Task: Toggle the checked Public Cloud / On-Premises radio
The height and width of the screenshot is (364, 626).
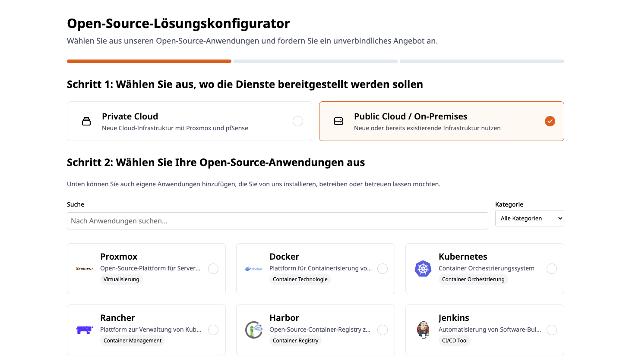Action: click(550, 121)
